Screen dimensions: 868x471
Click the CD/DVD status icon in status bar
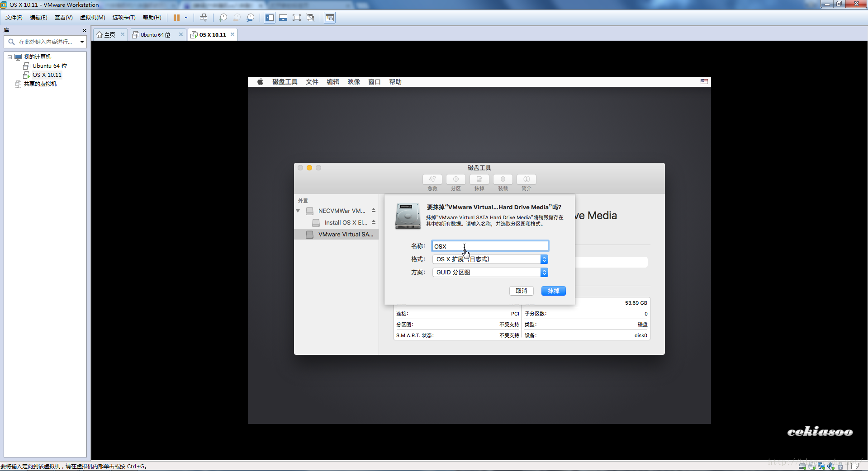(x=812, y=466)
